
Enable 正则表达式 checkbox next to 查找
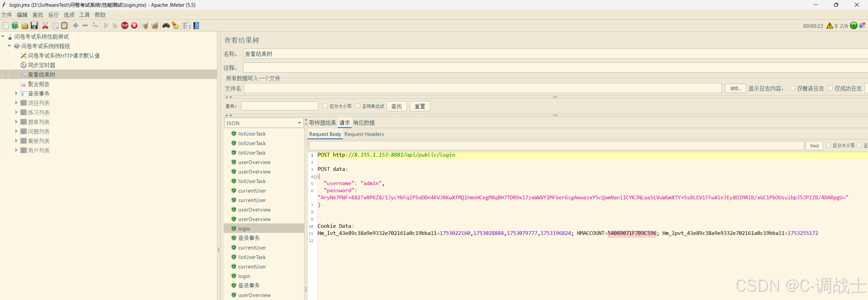click(358, 106)
